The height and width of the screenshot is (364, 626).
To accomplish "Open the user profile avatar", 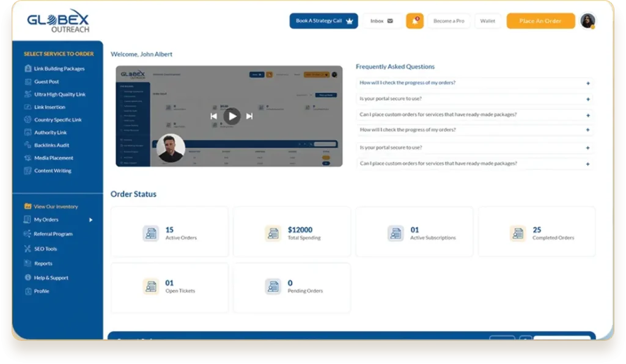I will click(x=587, y=21).
